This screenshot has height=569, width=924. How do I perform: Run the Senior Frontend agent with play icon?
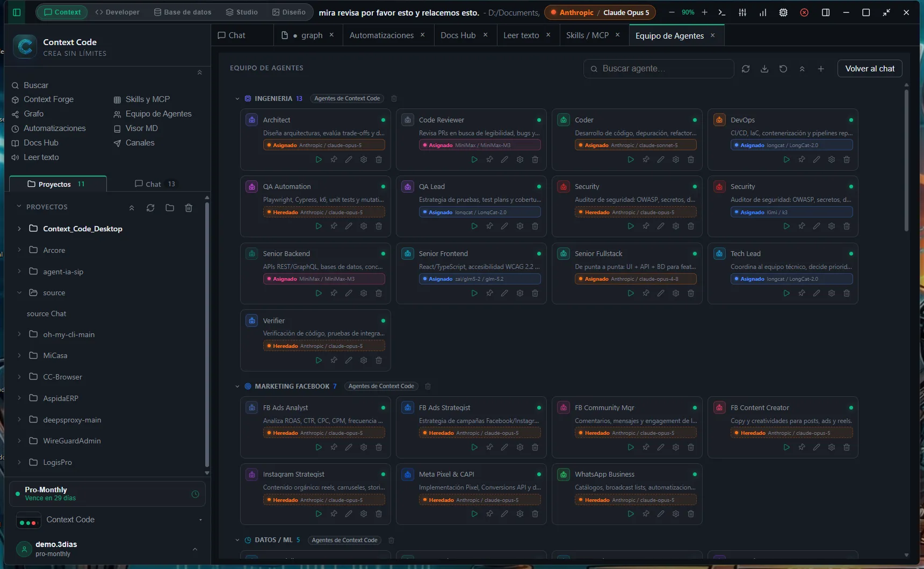coord(474,293)
